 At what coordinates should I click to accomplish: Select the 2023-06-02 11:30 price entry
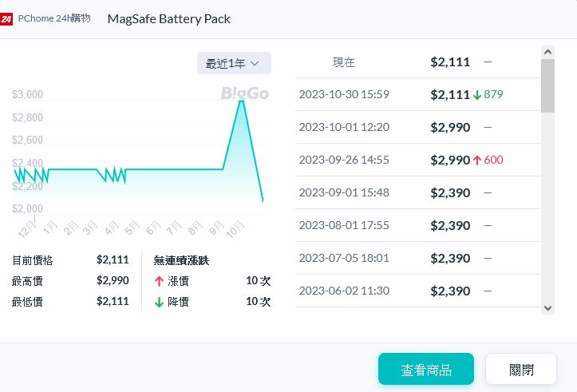(x=415, y=291)
